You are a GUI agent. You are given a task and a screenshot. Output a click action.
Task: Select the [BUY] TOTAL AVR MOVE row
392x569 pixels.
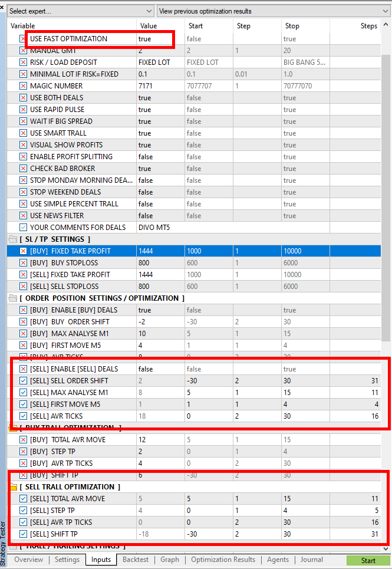click(194, 439)
